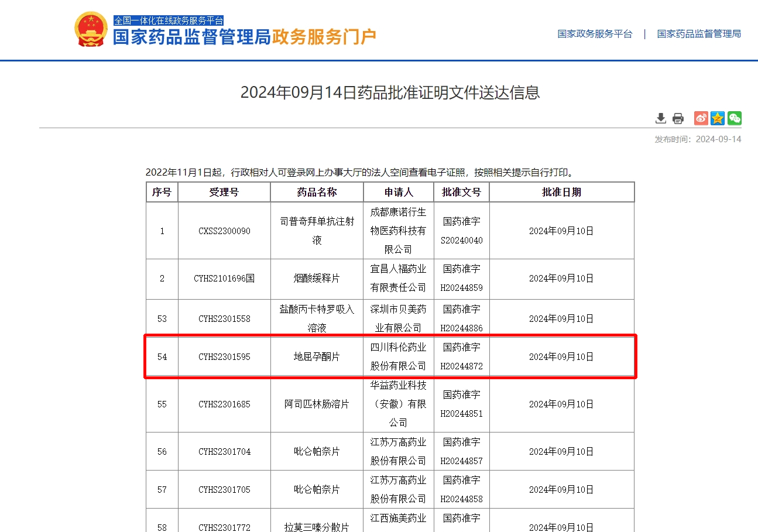The image size is (758, 532).
Task: Select 阿司匹林肠溶片 drug name
Action: pyautogui.click(x=317, y=404)
